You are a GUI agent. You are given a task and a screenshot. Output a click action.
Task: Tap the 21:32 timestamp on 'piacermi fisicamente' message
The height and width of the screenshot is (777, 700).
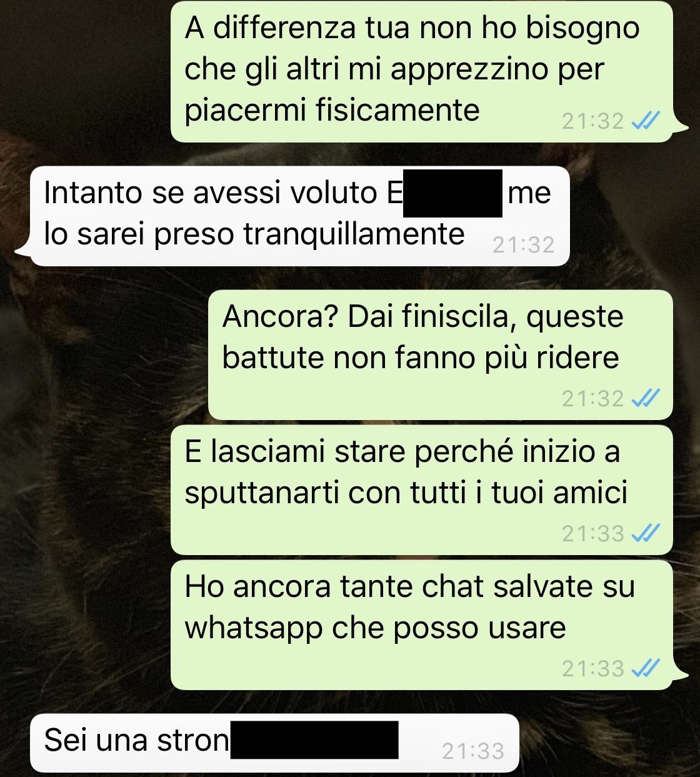(x=593, y=121)
